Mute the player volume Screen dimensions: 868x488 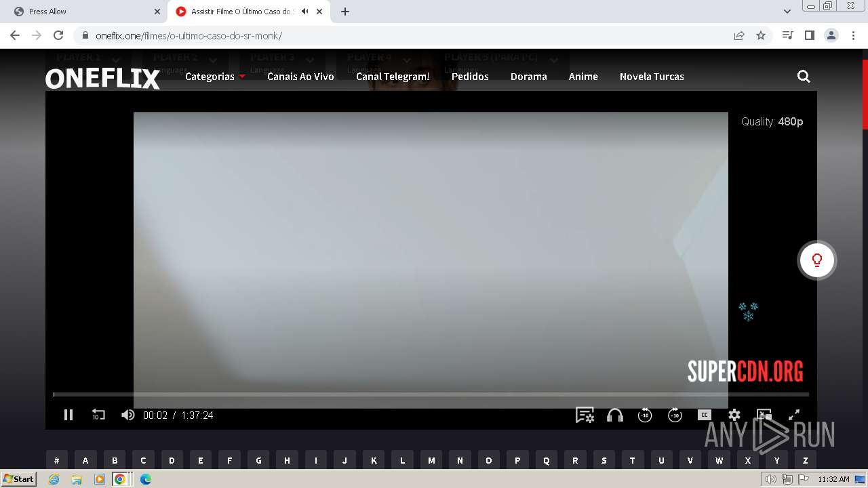point(127,415)
